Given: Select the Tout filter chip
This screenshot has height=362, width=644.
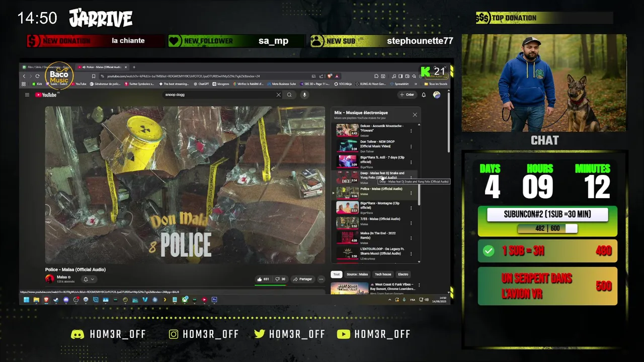Looking at the screenshot, I should tap(336, 275).
